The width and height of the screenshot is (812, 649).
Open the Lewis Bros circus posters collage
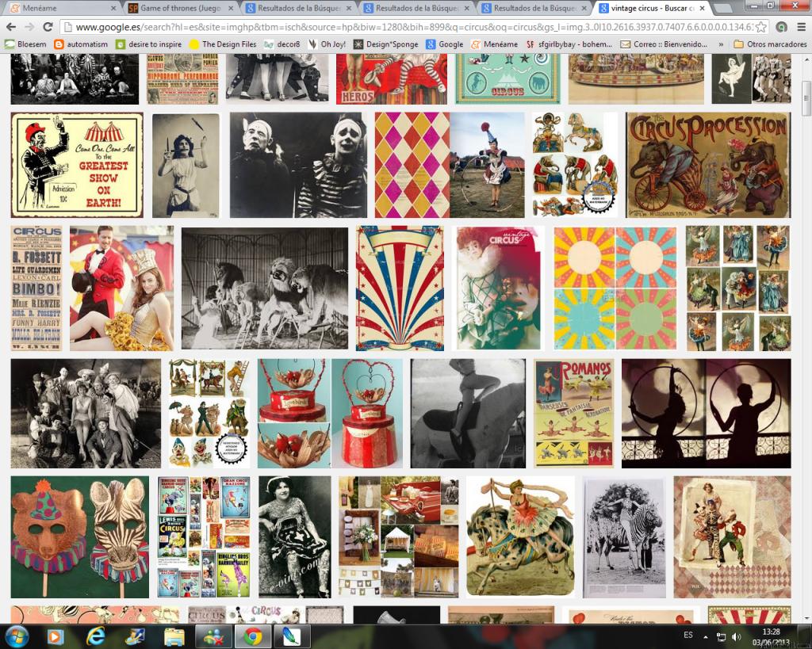(x=204, y=537)
